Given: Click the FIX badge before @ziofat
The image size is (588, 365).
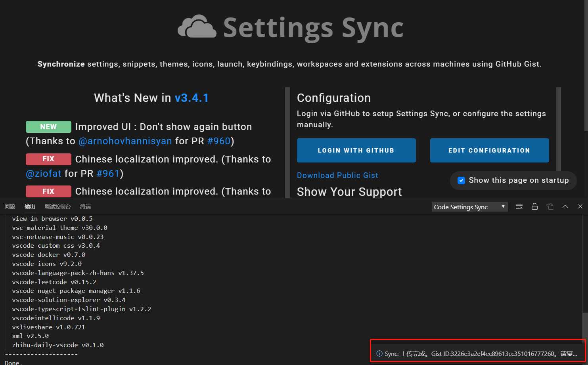Looking at the screenshot, I should click(48, 159).
